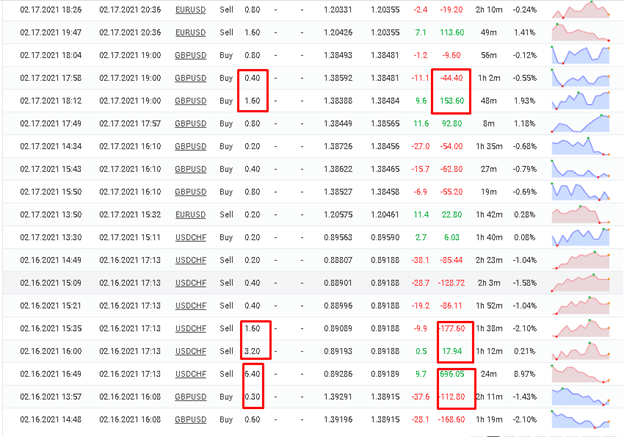624x437 pixels.
Task: Open mini chart in 14:48 GBPUSD row
Action: [581, 419]
